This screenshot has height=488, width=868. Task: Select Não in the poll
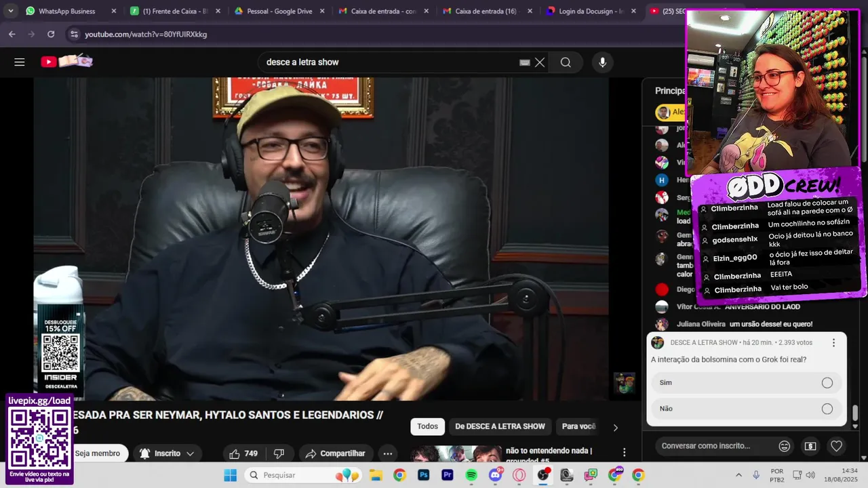click(746, 409)
